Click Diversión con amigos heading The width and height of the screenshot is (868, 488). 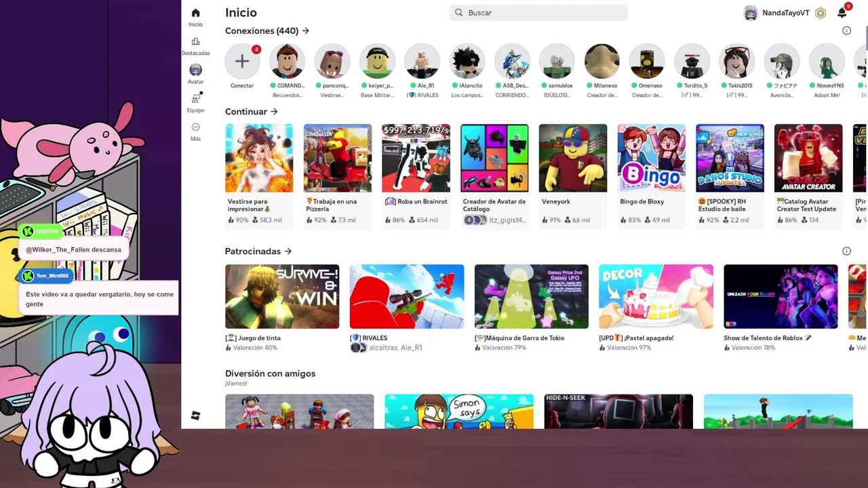point(270,373)
